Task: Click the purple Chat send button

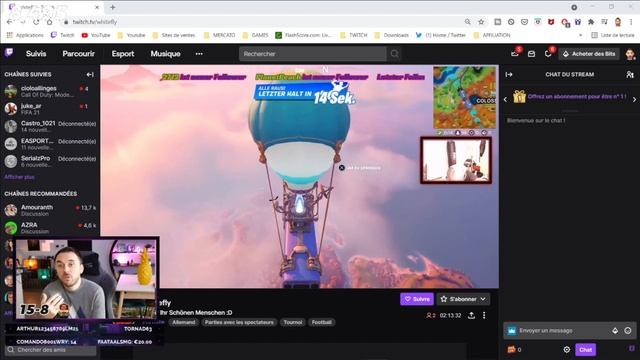Action: (x=585, y=350)
